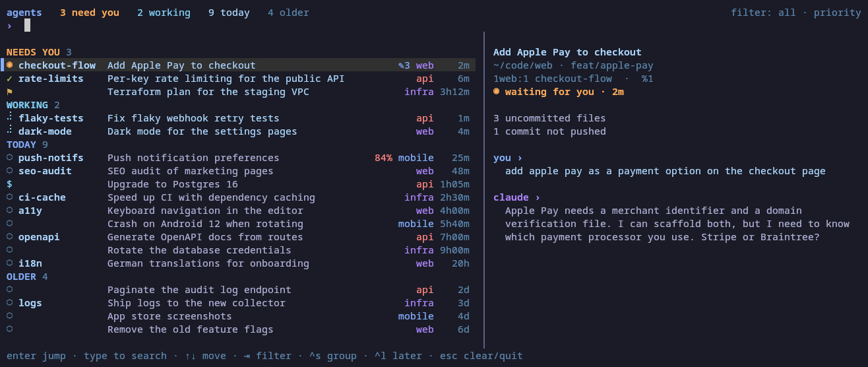
Task: Collapse the WORKING group header
Action: click(x=33, y=105)
